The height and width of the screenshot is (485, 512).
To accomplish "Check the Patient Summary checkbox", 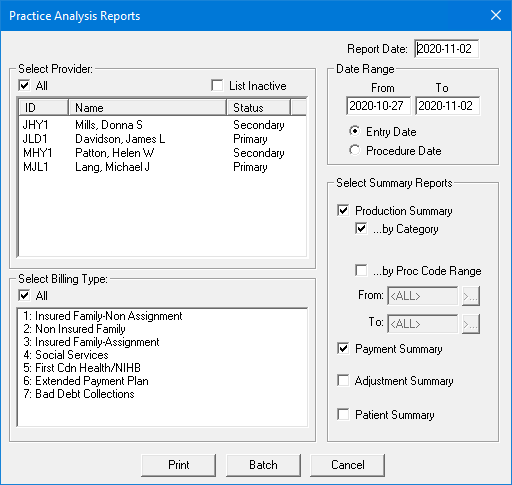I will [x=343, y=415].
